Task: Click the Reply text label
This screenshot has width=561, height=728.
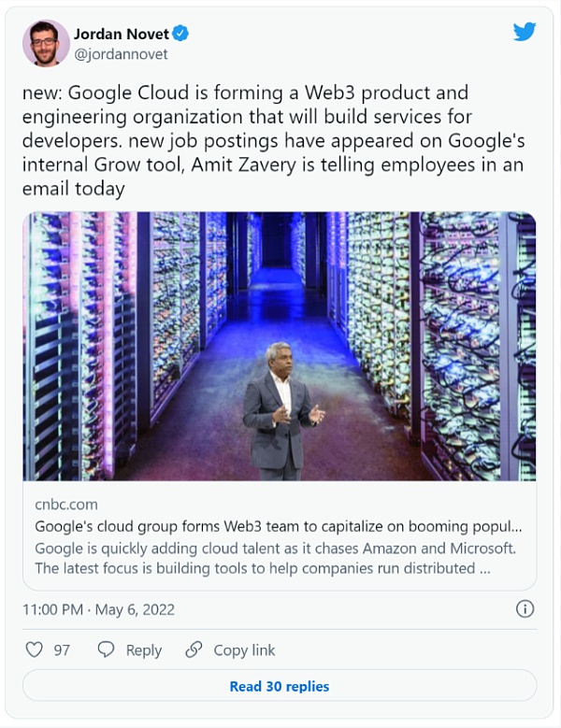Action: click(143, 649)
